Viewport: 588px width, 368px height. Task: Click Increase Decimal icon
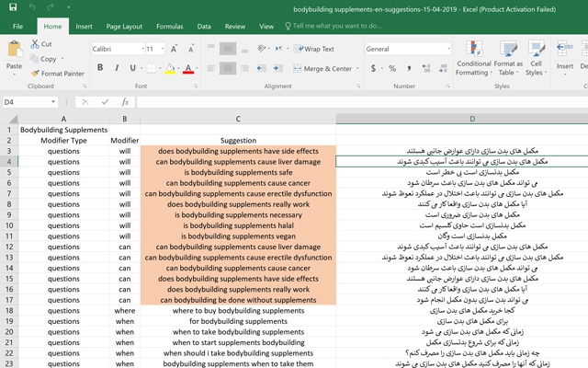[x=426, y=68]
